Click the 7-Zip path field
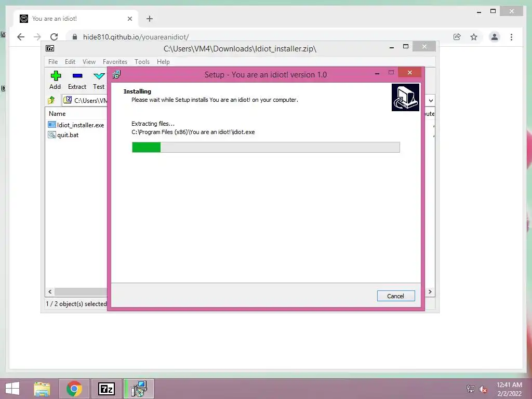 (85, 100)
